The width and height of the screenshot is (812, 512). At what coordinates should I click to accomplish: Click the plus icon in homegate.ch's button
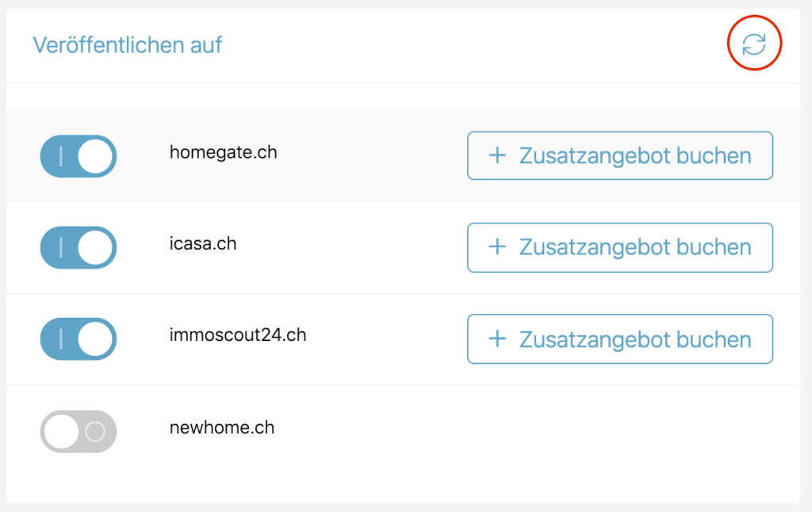click(497, 155)
